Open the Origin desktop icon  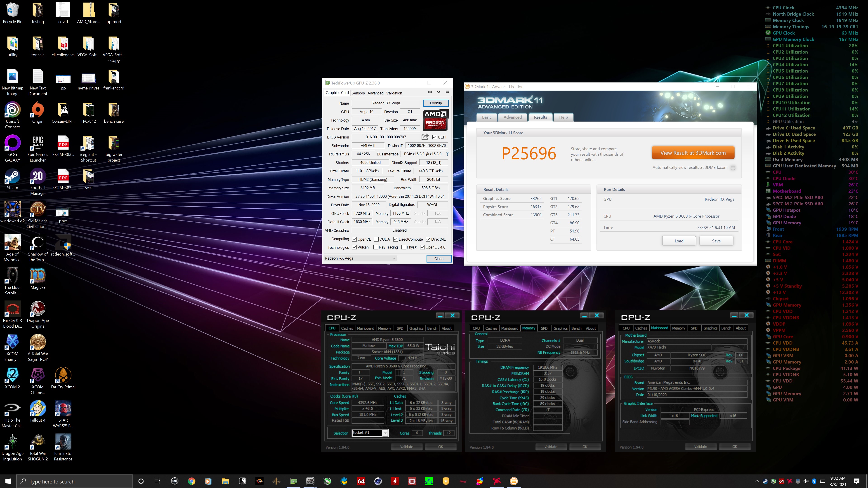[x=38, y=113]
